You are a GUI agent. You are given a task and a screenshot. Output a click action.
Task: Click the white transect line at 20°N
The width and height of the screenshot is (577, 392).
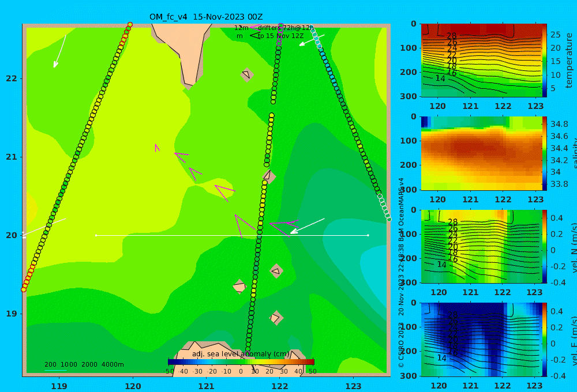232,235
